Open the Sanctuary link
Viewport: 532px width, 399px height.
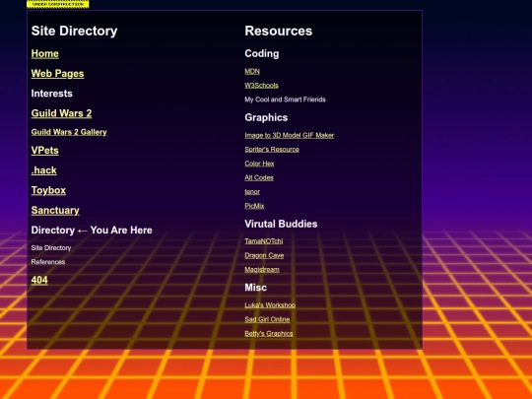click(x=55, y=211)
